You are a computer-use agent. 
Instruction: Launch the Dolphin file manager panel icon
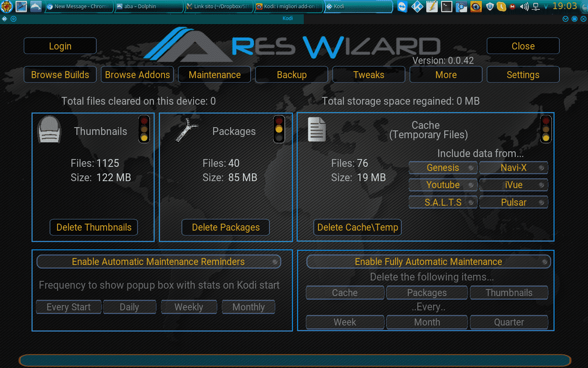[x=36, y=7]
